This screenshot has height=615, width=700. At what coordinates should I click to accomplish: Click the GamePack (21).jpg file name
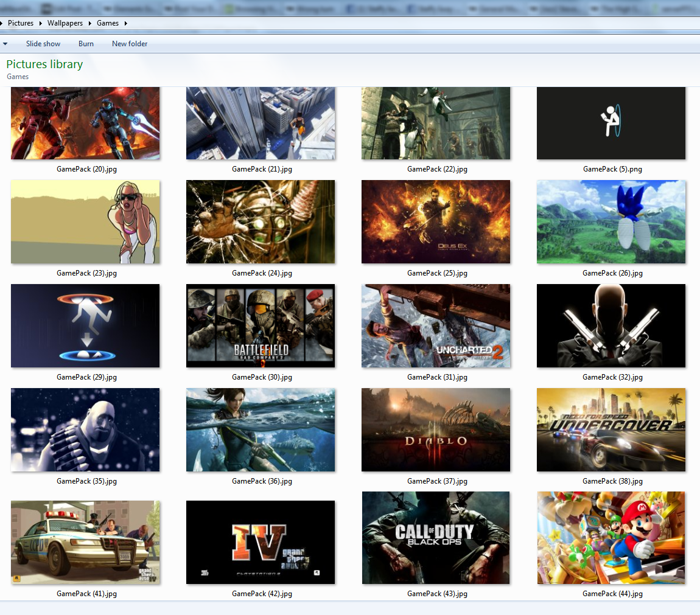pyautogui.click(x=262, y=169)
